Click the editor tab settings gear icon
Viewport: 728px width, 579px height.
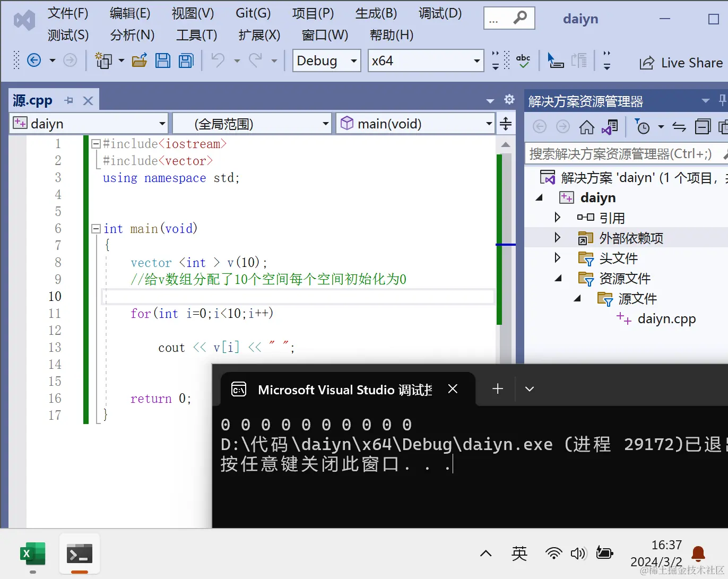tap(509, 99)
